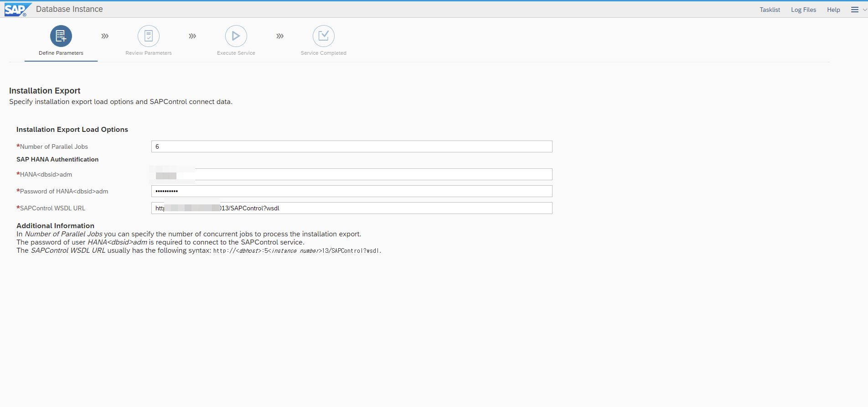This screenshot has height=407, width=868.
Task: Focus the Number of Parallel Jobs field
Action: pos(352,146)
